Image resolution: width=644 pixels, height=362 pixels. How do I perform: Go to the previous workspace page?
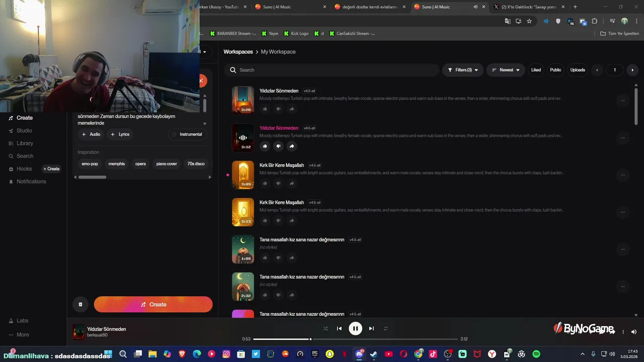coord(597,70)
